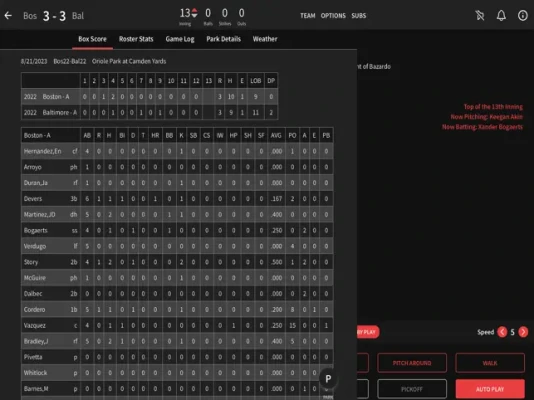Click the info circle icon
This screenshot has width=534, height=400.
522,15
